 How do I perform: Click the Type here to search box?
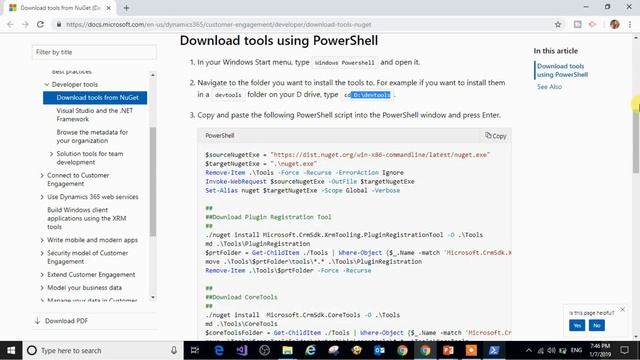(x=103, y=351)
